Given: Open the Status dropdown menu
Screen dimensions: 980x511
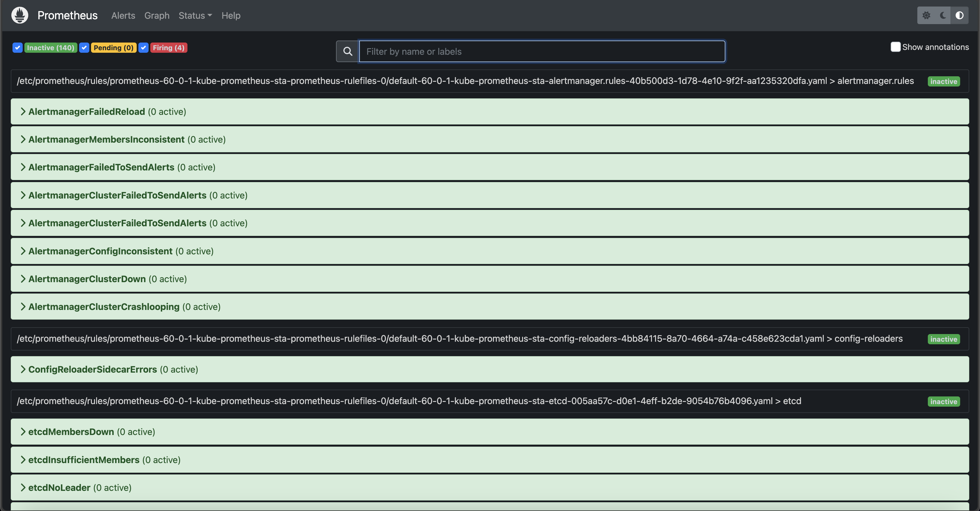Looking at the screenshot, I should click(x=195, y=16).
